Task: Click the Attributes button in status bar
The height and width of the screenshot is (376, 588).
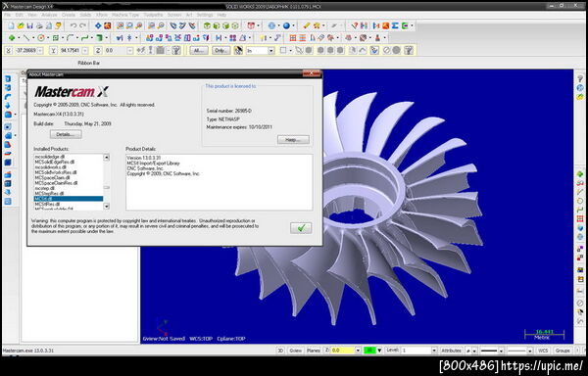Action: pyautogui.click(x=452, y=351)
